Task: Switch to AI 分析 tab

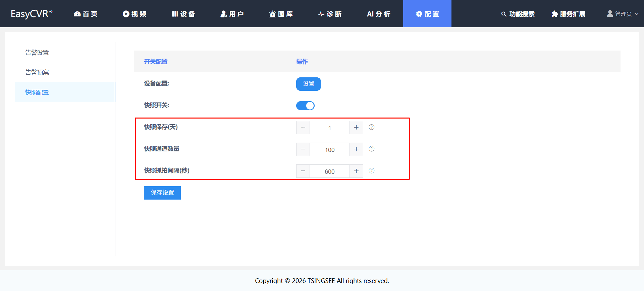Action: tap(379, 14)
